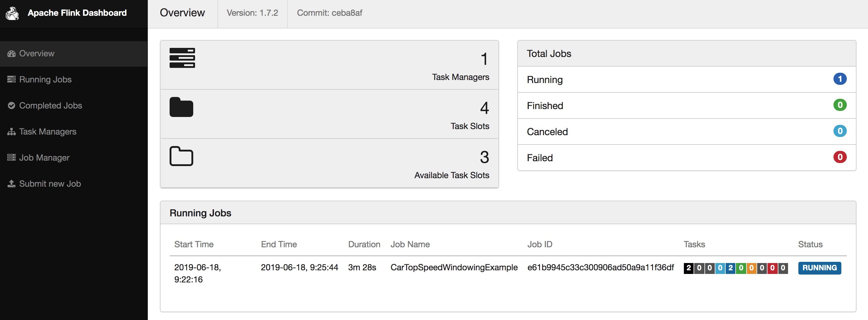Open the CarTopSpeedWindowingExample job
The height and width of the screenshot is (320, 868).
click(454, 267)
